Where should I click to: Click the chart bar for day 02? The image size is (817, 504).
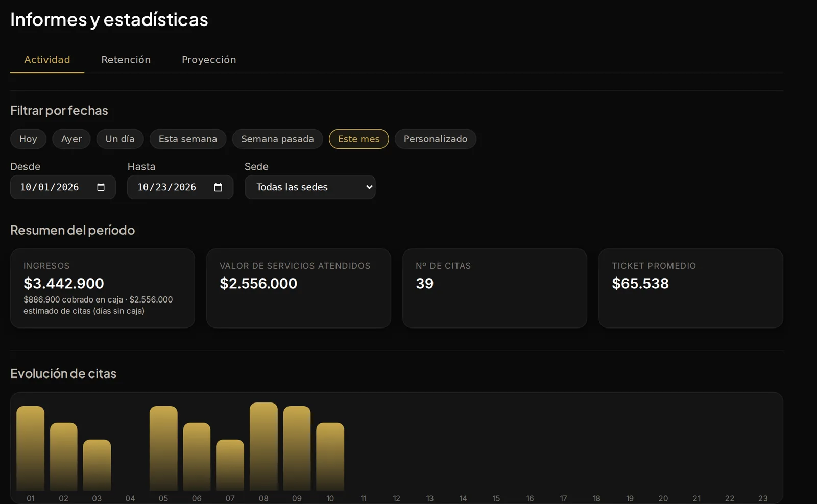(x=64, y=457)
